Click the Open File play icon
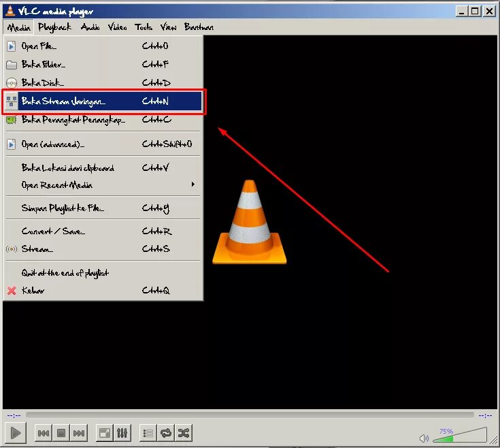500x448 pixels. tap(12, 46)
